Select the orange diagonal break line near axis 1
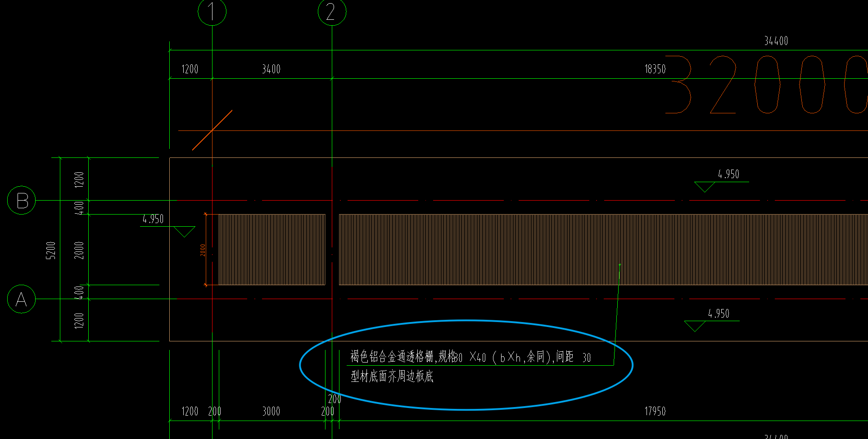The height and width of the screenshot is (439, 868). coord(212,130)
